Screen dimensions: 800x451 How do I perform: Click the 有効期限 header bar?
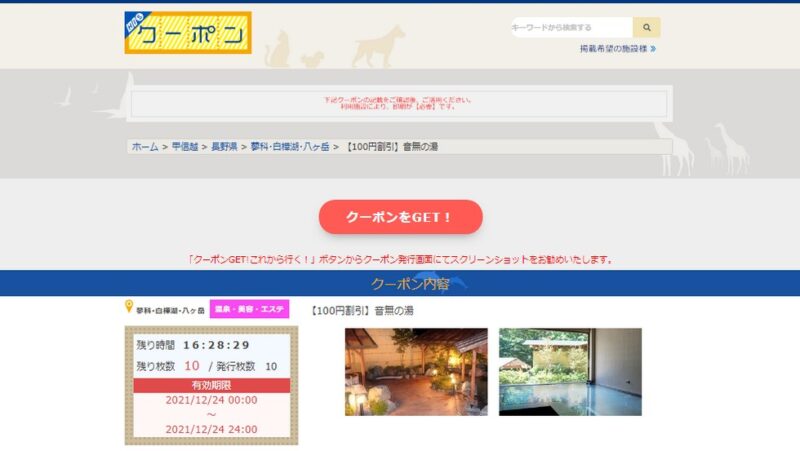[212, 385]
